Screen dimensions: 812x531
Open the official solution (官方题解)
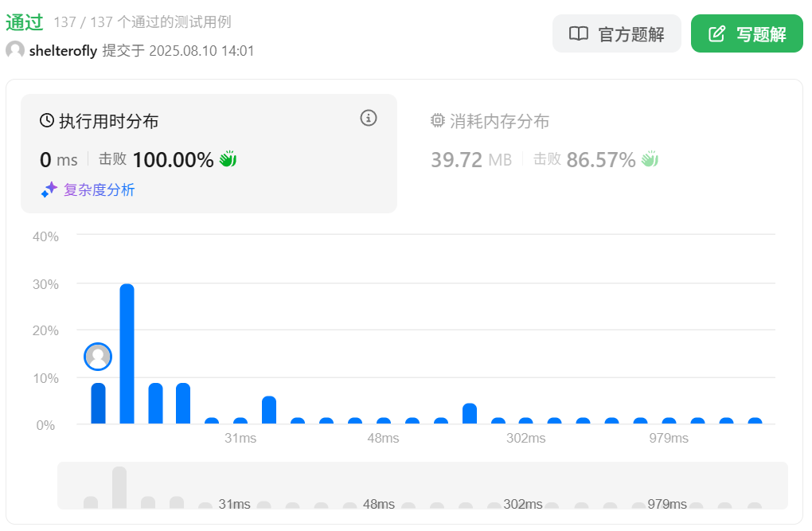tap(616, 33)
